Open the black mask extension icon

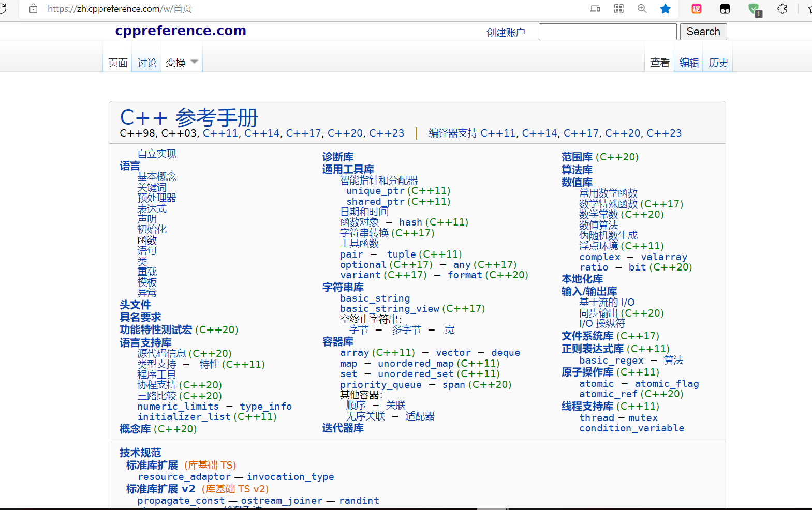(x=725, y=9)
